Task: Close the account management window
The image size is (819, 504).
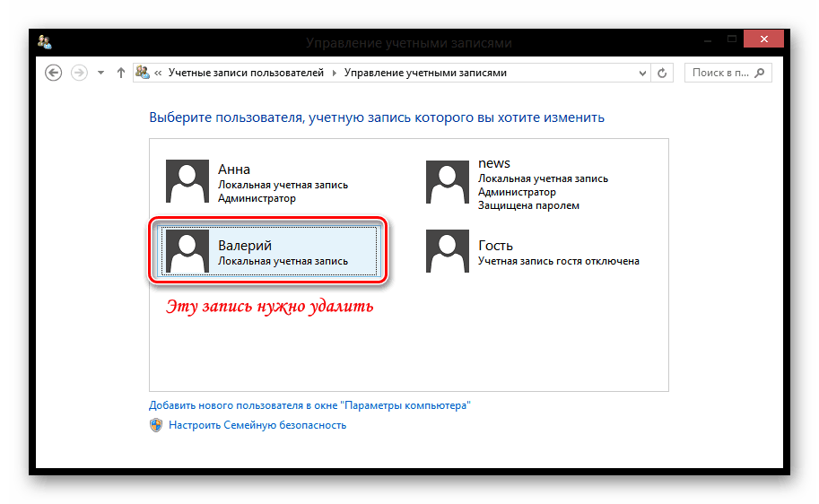Action: [763, 39]
